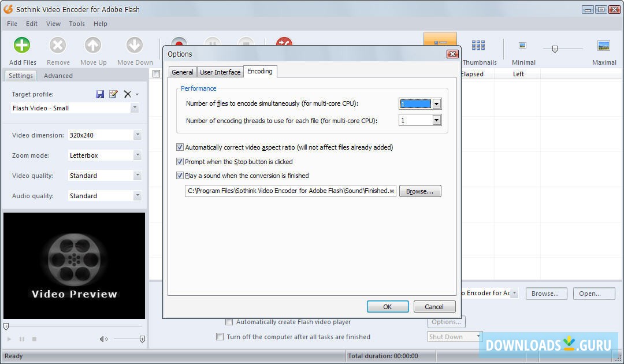Enable Automatically create Flash video player
The width and height of the screenshot is (624, 364).
[x=229, y=322]
